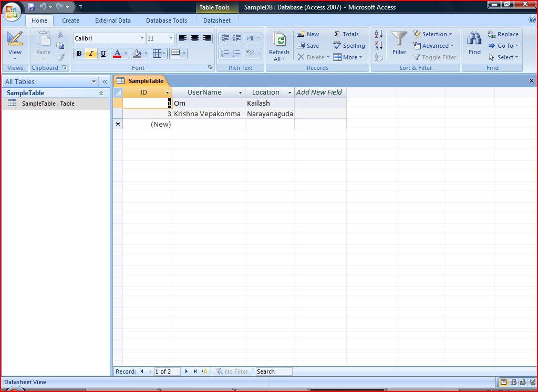Click the Search box in record navigator
Screen dimensions: 538x392
[x=273, y=372]
